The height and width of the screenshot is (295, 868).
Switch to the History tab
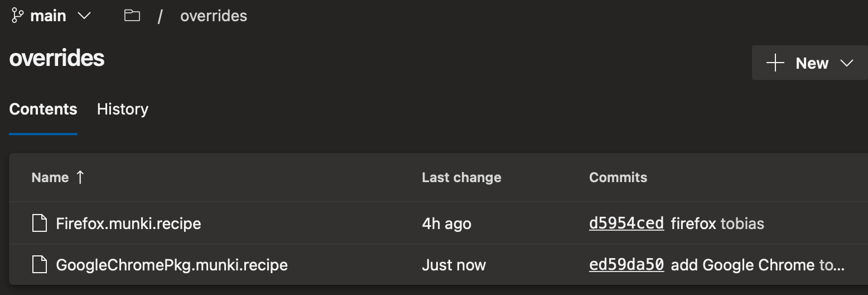(x=123, y=109)
